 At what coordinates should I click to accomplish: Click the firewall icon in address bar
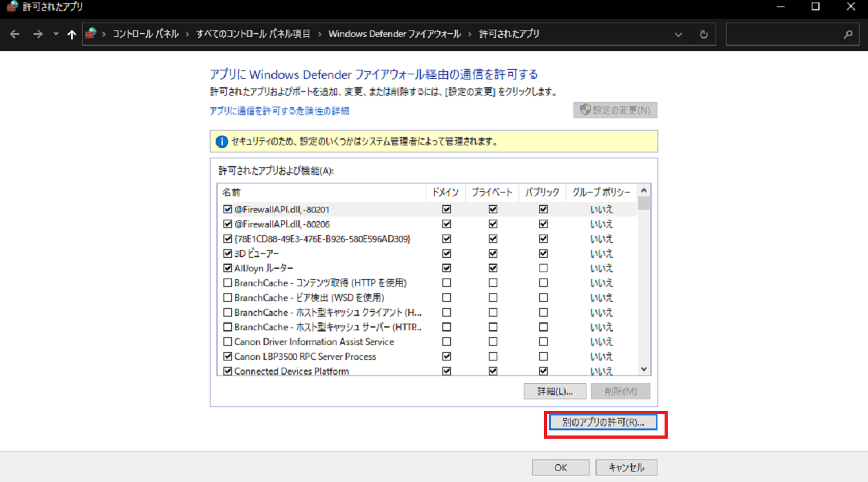click(91, 34)
